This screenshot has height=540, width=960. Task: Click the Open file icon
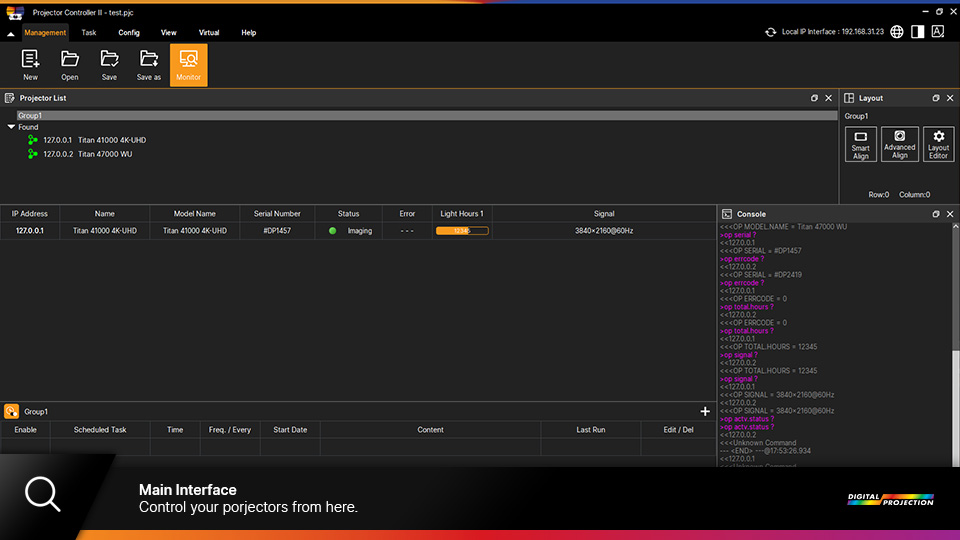pos(70,64)
